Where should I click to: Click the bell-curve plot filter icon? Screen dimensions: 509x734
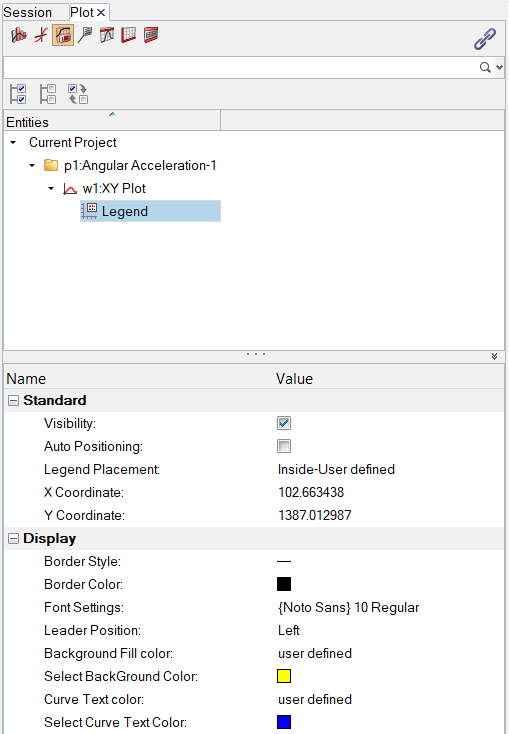point(107,35)
